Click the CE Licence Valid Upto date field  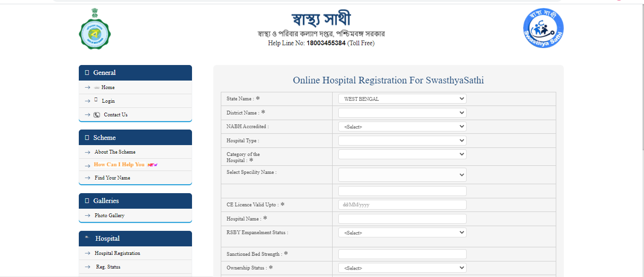402,205
